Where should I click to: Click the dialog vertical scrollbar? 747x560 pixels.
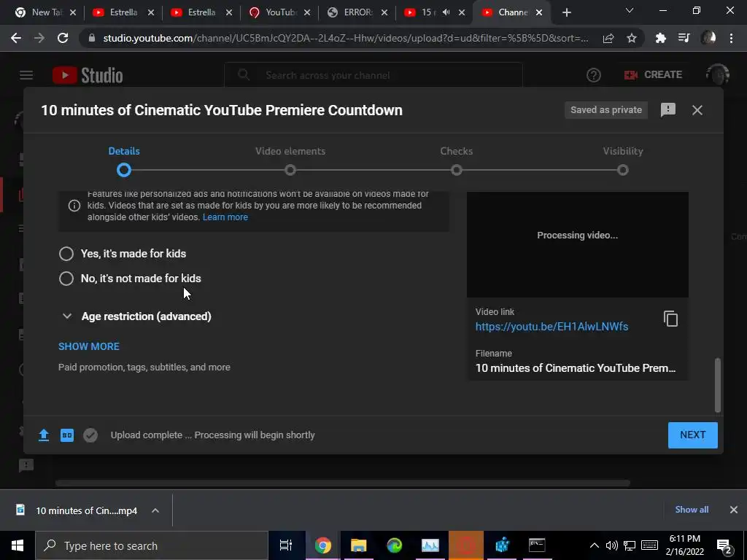point(718,385)
